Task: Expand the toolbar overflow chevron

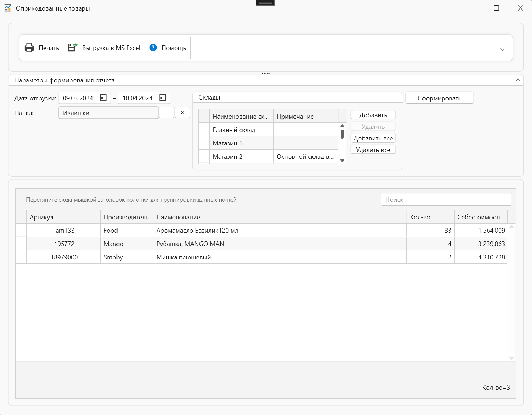Action: [x=502, y=49]
